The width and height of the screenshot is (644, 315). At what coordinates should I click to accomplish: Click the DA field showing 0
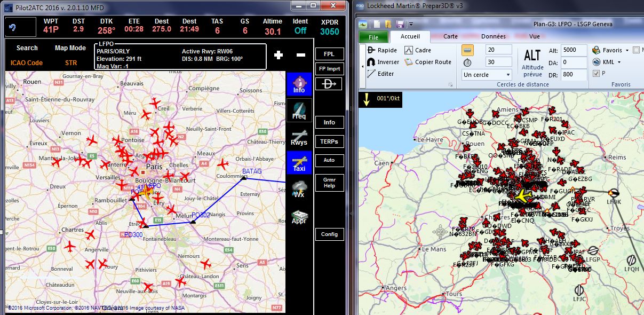[574, 62]
